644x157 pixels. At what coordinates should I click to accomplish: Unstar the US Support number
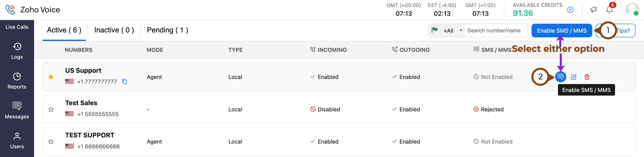pyautogui.click(x=51, y=77)
